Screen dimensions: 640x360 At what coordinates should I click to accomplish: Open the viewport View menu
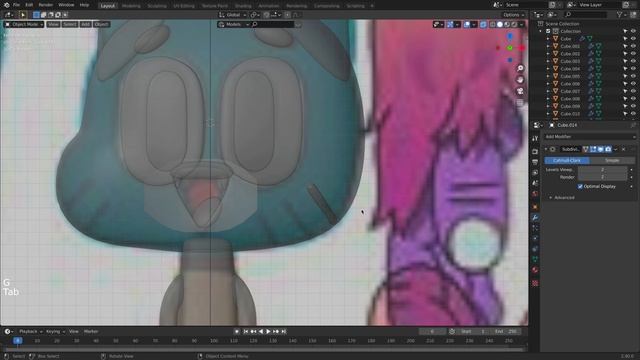click(53, 24)
